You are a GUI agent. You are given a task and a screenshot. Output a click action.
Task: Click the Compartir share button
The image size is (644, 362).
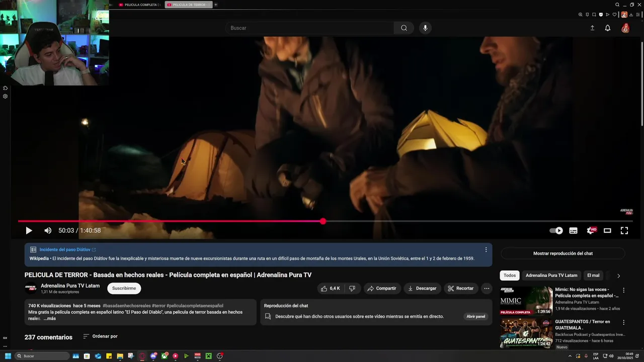(382, 289)
